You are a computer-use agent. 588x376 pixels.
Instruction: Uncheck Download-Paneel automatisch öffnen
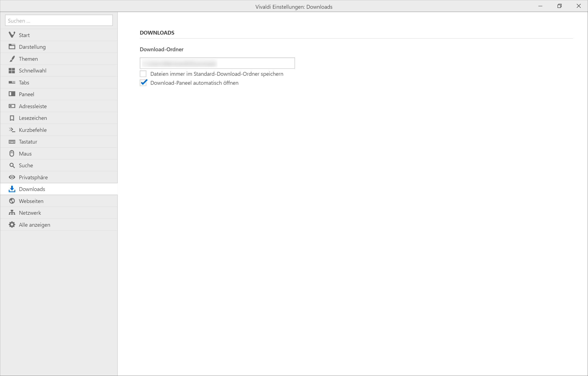click(143, 83)
